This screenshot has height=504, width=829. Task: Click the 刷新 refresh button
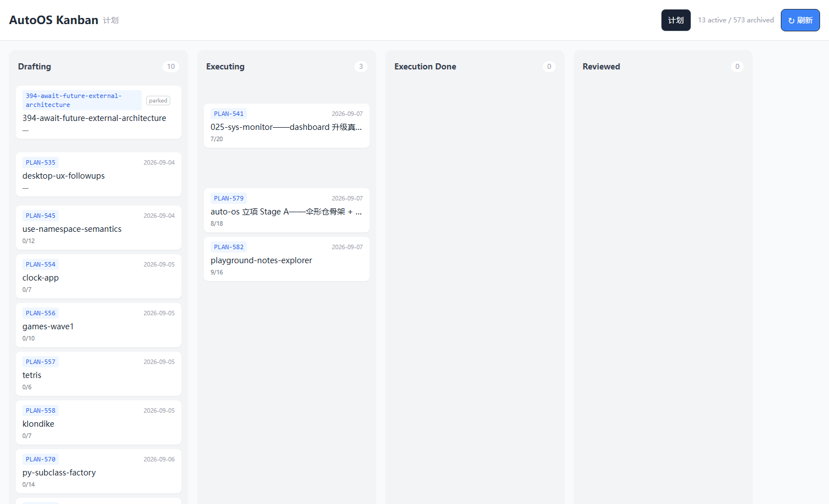pos(800,20)
